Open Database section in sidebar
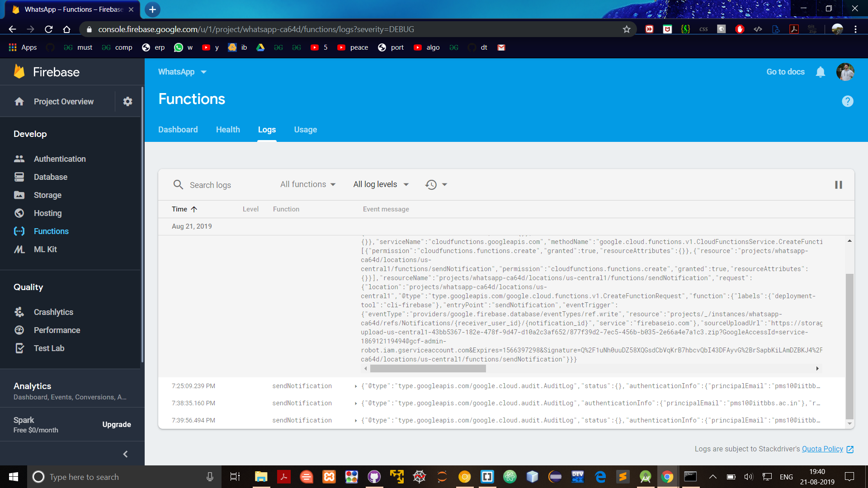The height and width of the screenshot is (488, 868). pyautogui.click(x=50, y=177)
